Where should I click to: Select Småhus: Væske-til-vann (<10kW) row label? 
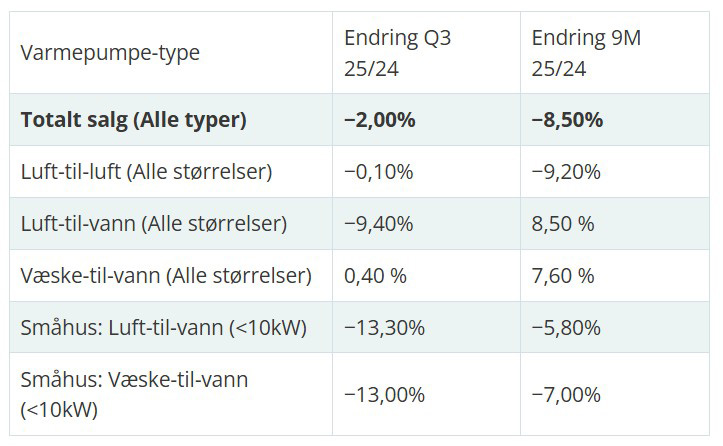(x=134, y=394)
